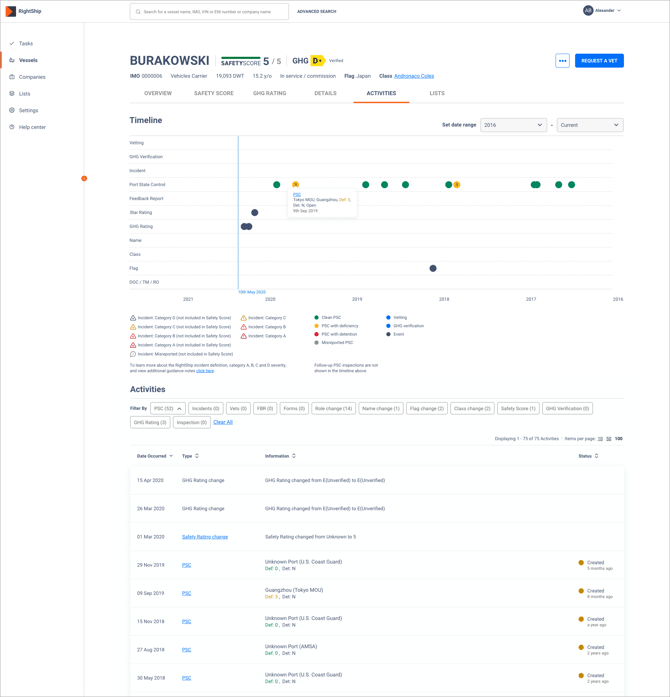This screenshot has width=670, height=697.
Task: Click the Vessels ship icon in sidebar
Action: (12, 60)
